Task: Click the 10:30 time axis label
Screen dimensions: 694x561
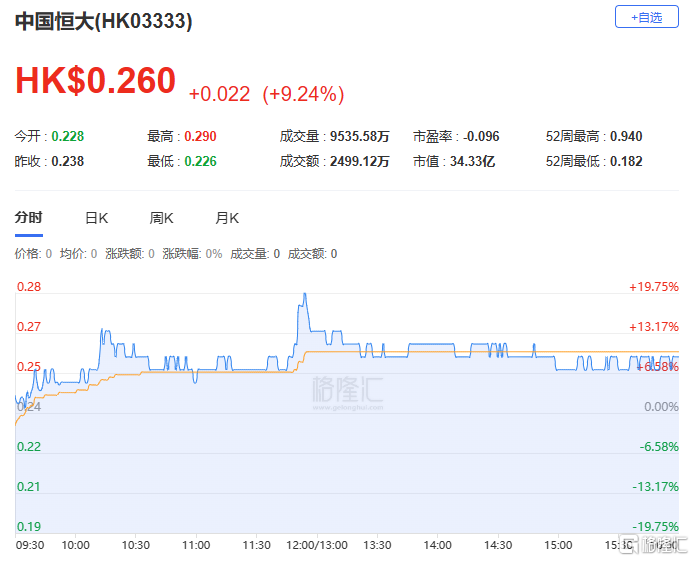Action: tap(136, 545)
